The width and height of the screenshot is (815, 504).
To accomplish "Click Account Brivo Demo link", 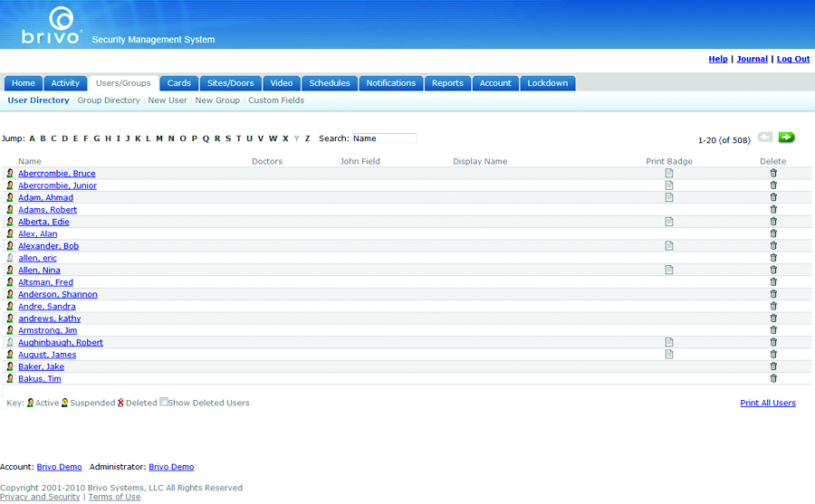I will [59, 467].
